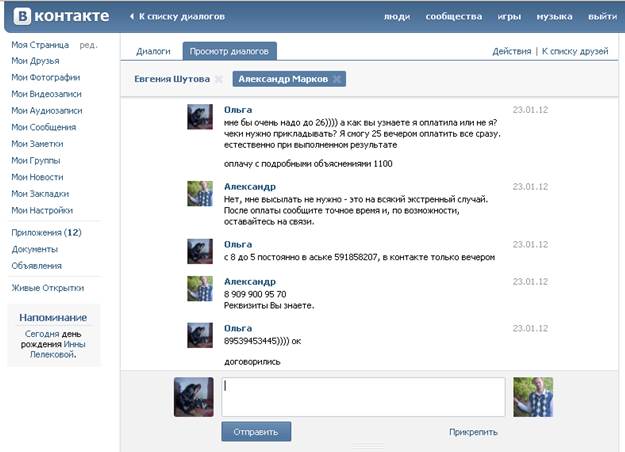Click date '23.01.12' of first Ольга message
The image size is (625, 452).
(x=530, y=110)
